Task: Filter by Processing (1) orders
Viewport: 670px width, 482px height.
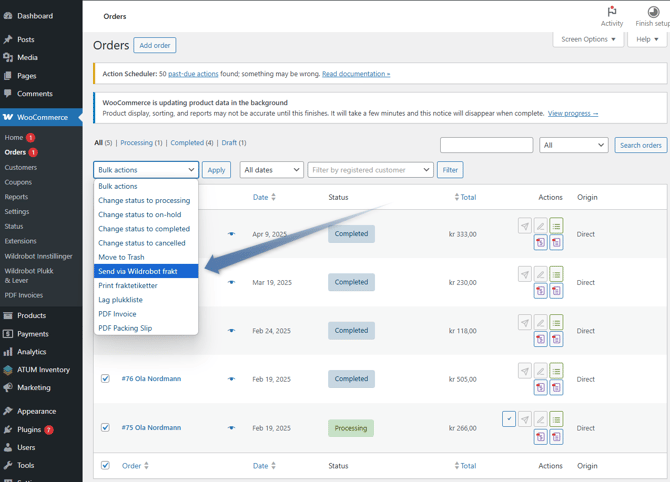Action: pyautogui.click(x=141, y=143)
